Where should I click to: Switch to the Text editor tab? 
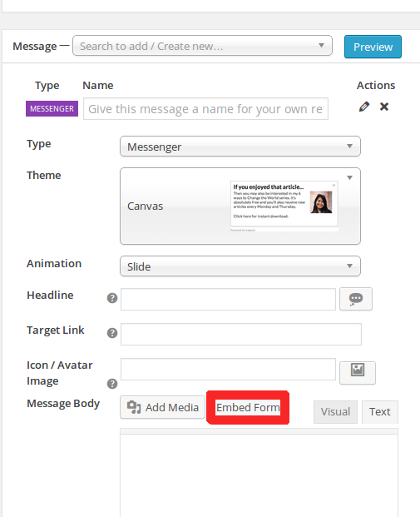tap(380, 412)
